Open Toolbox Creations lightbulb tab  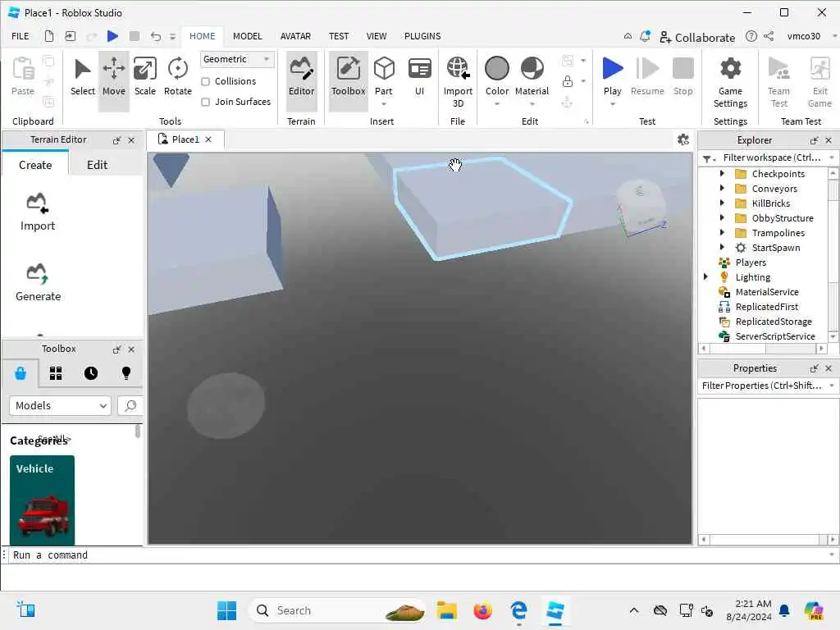click(126, 373)
